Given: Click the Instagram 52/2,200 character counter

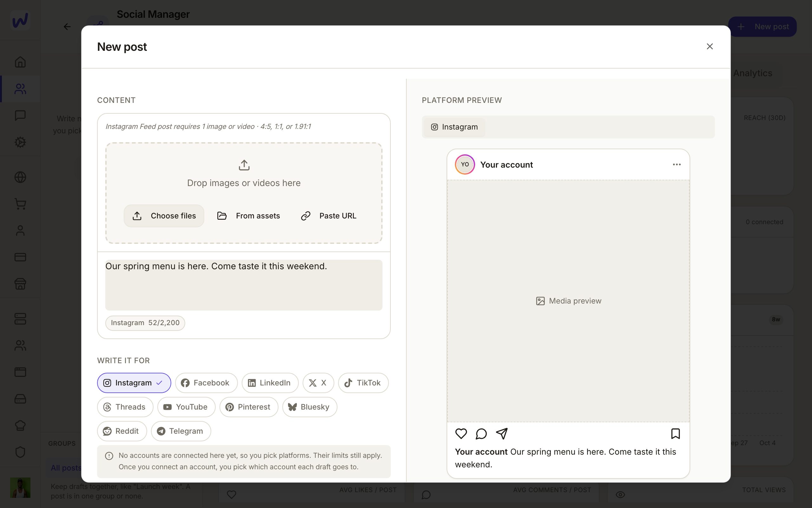Looking at the screenshot, I should [x=145, y=323].
